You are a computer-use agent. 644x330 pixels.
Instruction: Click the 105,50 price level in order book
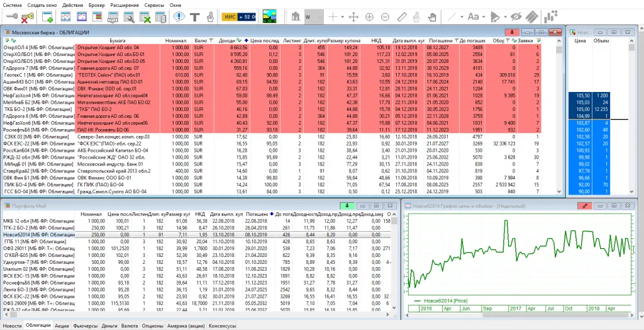coord(583,94)
